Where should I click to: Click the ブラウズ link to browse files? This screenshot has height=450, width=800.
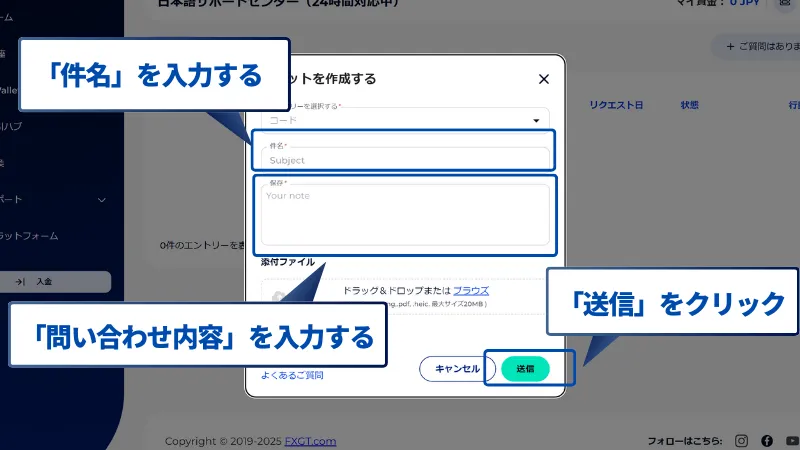coord(471,290)
